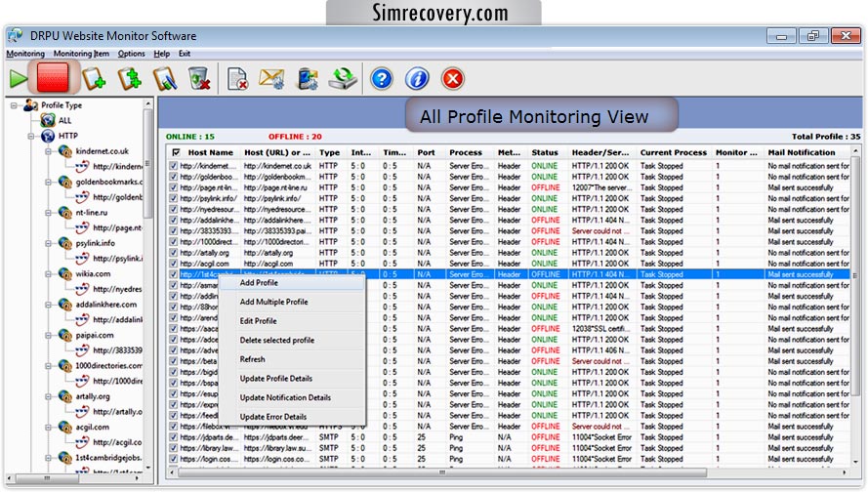Viewport: 868px width, 492px height.
Task: Click the document with red X icon
Action: 237,79
